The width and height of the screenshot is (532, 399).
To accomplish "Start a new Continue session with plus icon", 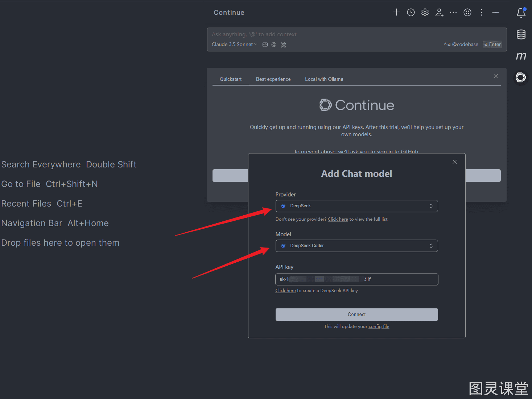I will pyautogui.click(x=396, y=12).
